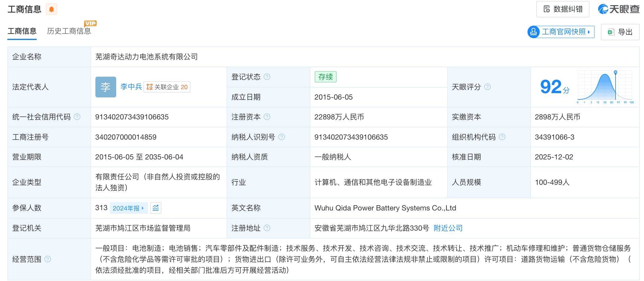This screenshot has width=644, height=281.
Task: Click help icon next to 注册地址
Action: [267, 228]
